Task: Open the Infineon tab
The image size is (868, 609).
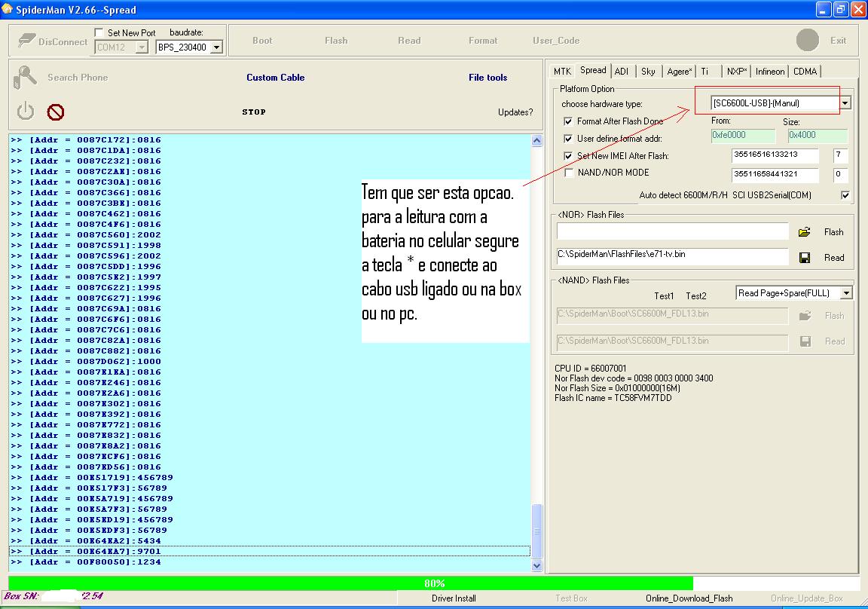Action: pyautogui.click(x=770, y=72)
